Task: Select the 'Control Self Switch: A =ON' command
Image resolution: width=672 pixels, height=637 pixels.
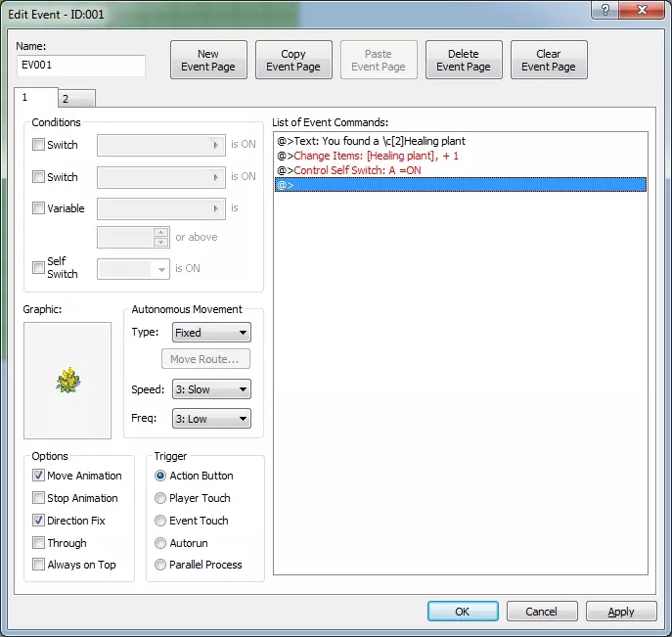Action: coord(461,170)
